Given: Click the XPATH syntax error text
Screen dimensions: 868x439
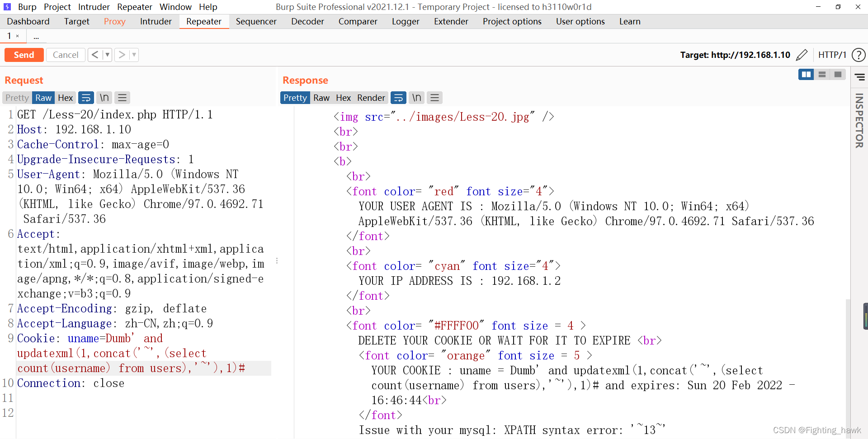Looking at the screenshot, I should [x=512, y=430].
